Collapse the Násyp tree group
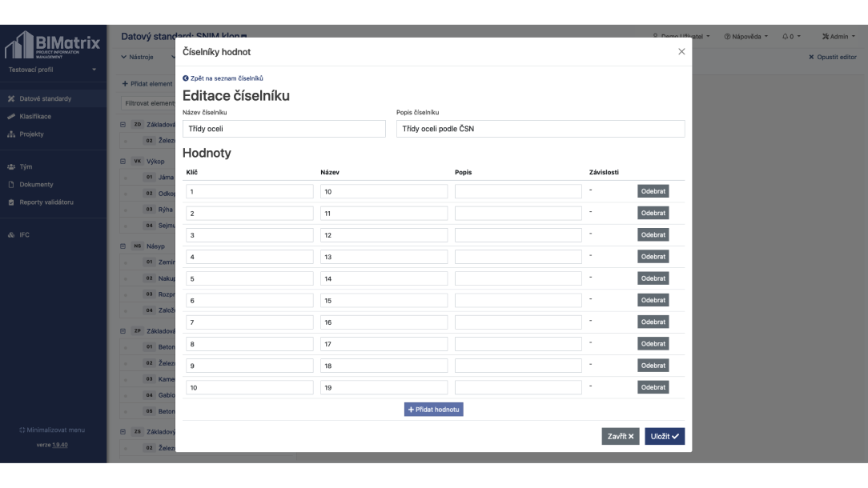Screen dimensions: 868x488 coord(123,246)
